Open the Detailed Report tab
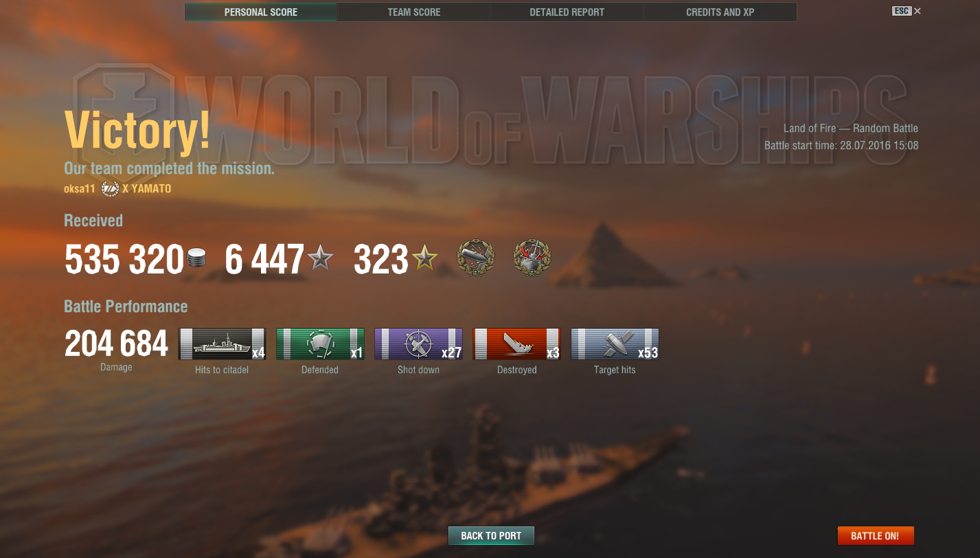Image resolution: width=980 pixels, height=558 pixels. (x=567, y=12)
